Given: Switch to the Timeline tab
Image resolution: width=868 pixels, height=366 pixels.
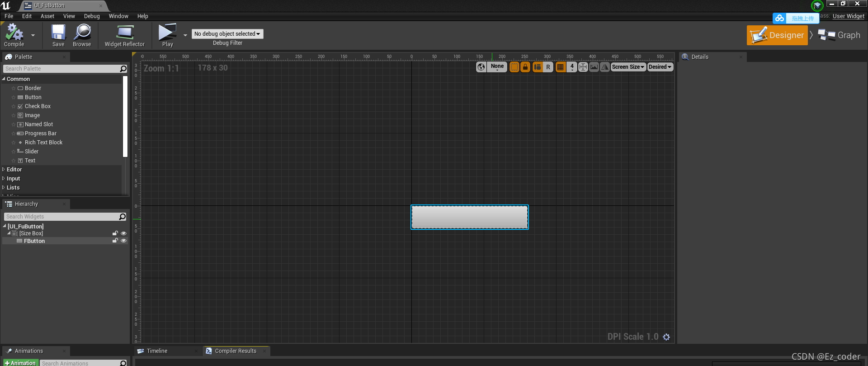Looking at the screenshot, I should (157, 351).
